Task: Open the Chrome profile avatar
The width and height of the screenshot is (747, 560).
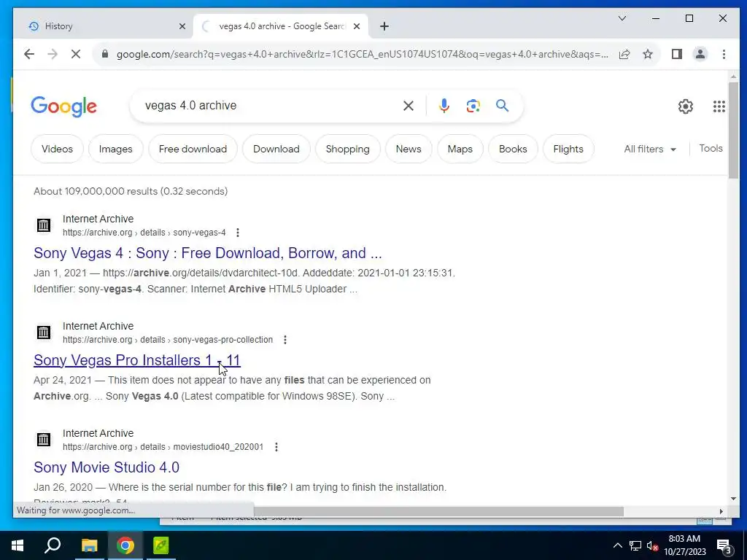Action: (x=700, y=54)
